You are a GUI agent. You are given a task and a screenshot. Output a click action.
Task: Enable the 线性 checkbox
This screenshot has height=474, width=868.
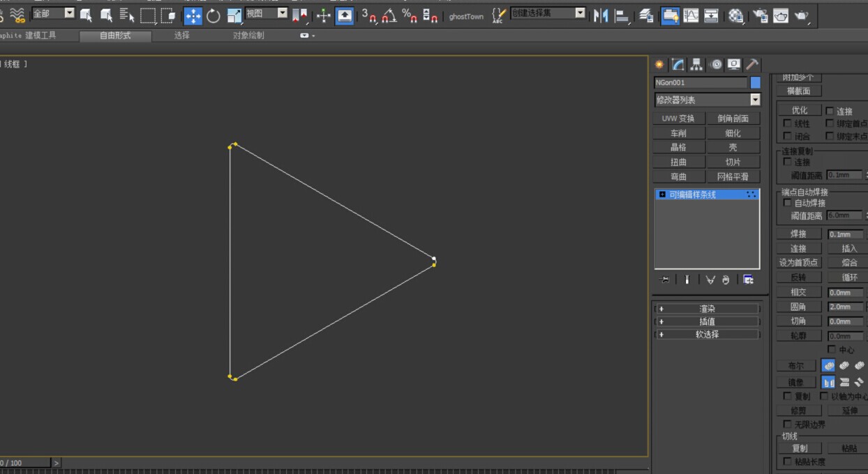click(x=788, y=123)
